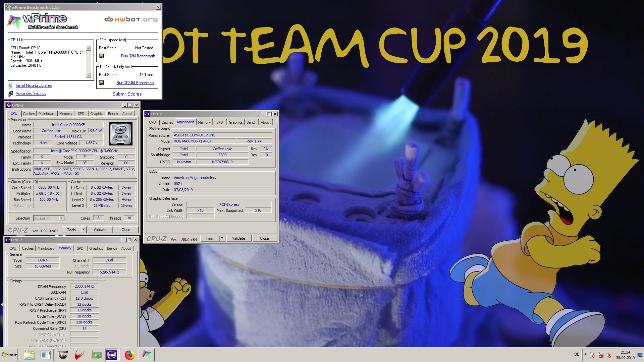Viewport: 644px width, 362px height.
Task: Click the wPrime logo image
Action: (43, 21)
